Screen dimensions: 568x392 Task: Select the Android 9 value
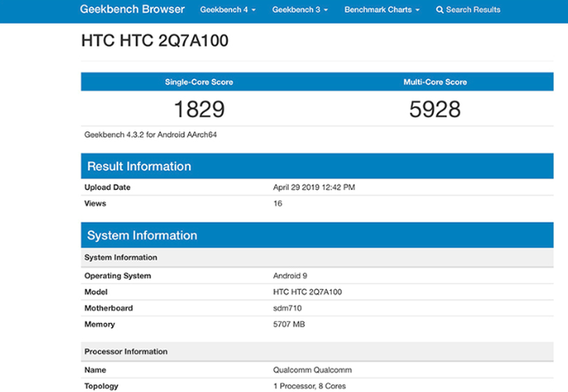tap(289, 276)
